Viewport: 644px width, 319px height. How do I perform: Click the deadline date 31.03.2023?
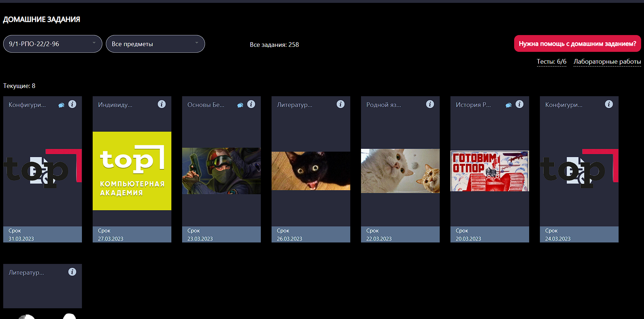point(21,239)
